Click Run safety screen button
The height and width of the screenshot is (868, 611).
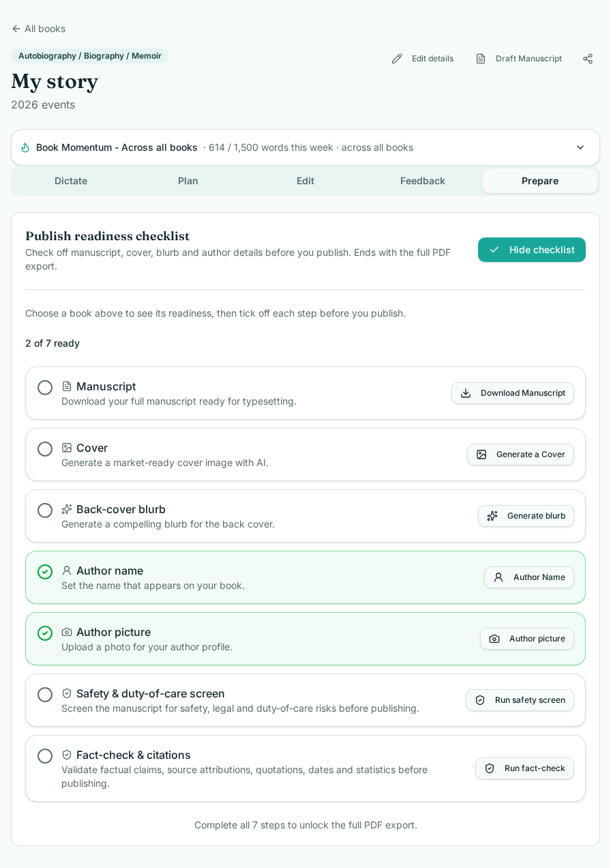pyautogui.click(x=520, y=700)
